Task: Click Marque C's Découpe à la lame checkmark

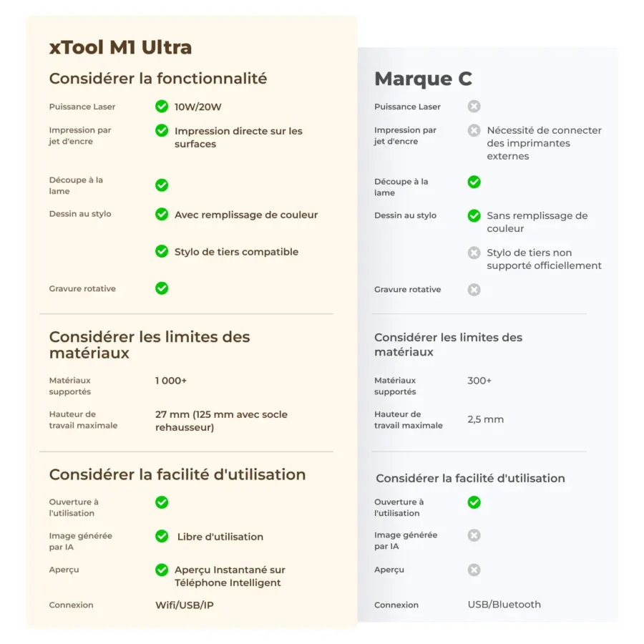Action: tap(474, 182)
